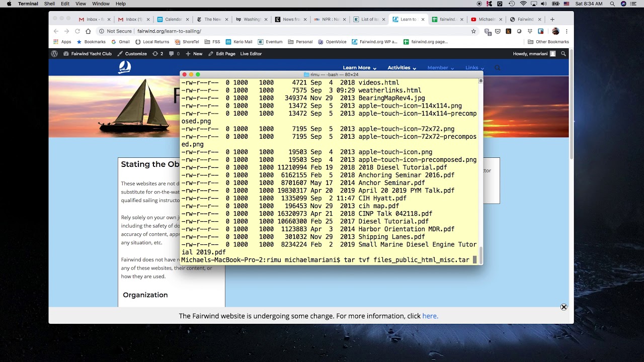The height and width of the screenshot is (362, 644).
Task: Open the Help menu
Action: 121,4
